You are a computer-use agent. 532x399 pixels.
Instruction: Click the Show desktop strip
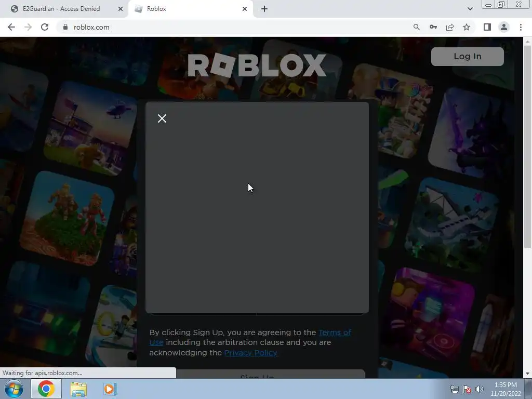coord(529,389)
